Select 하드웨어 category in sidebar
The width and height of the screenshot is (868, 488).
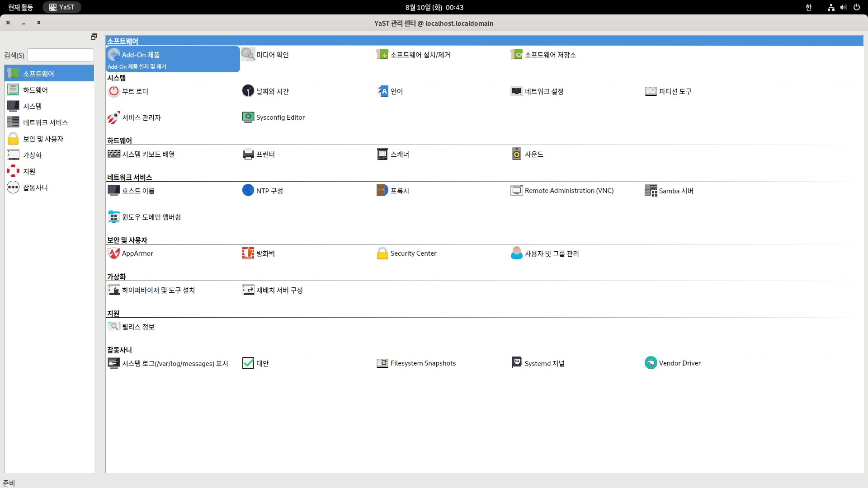35,90
